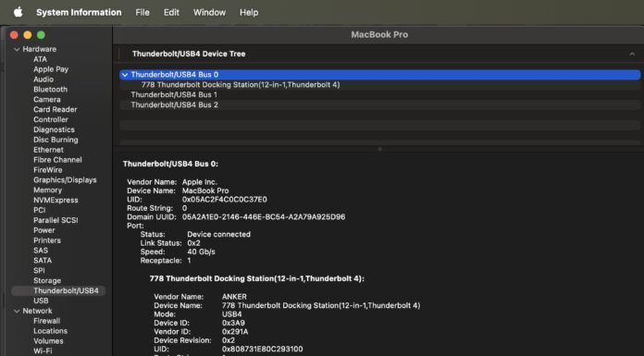Select Controller in the sidebar
Image resolution: width=644 pixels, height=356 pixels.
point(51,119)
